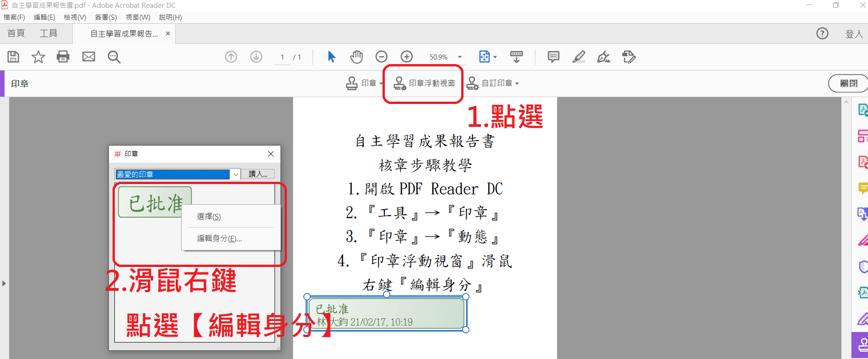Close the document tab with x

168,33
